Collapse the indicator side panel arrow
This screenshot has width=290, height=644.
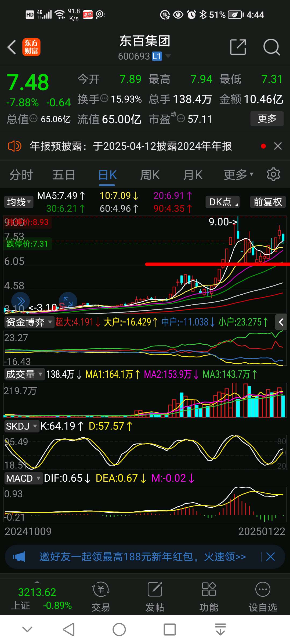281,322
